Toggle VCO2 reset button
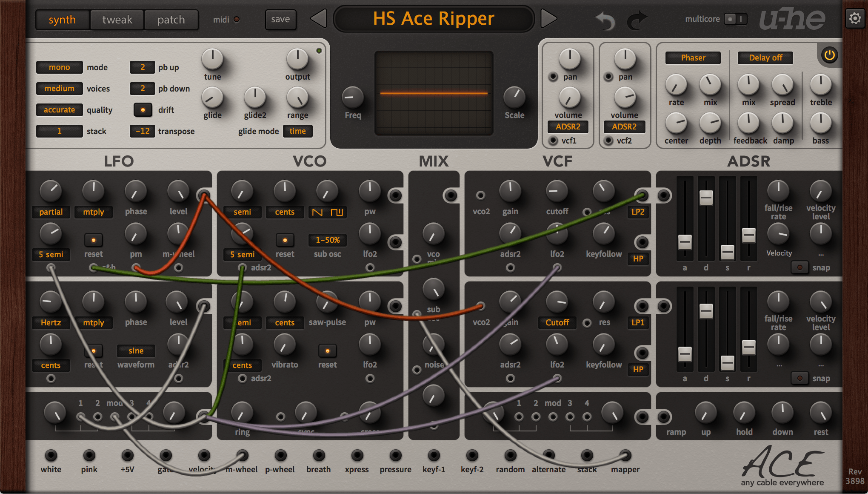 327,351
